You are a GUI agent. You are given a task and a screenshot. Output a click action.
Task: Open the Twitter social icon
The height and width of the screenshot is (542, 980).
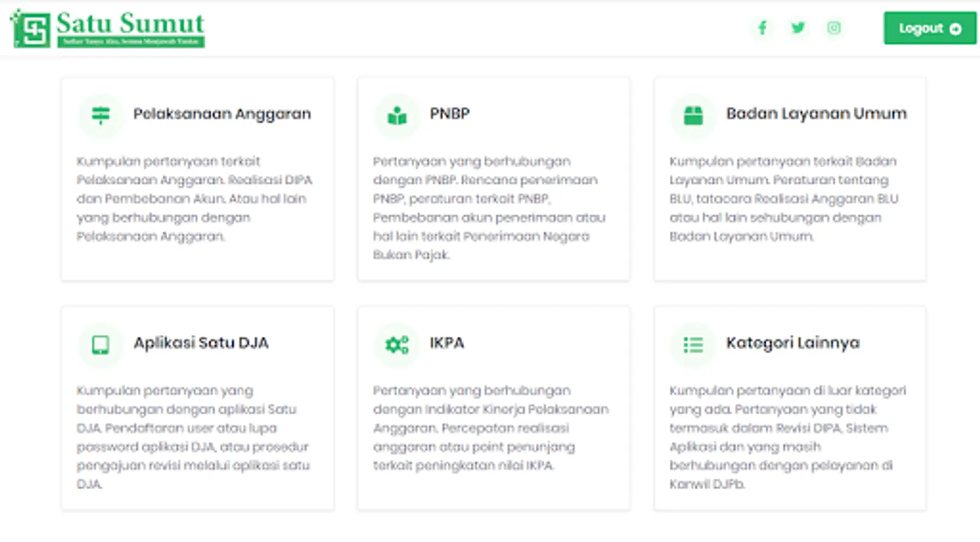(x=798, y=28)
